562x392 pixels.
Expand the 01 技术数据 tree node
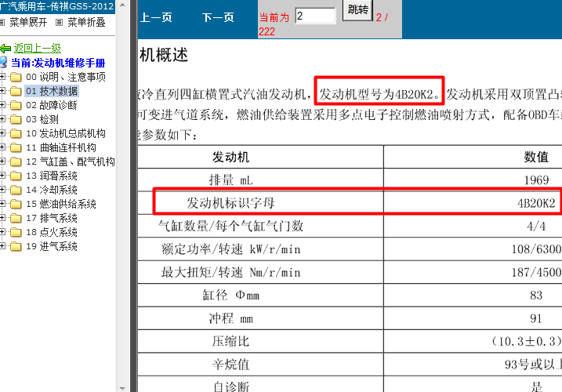point(2,90)
